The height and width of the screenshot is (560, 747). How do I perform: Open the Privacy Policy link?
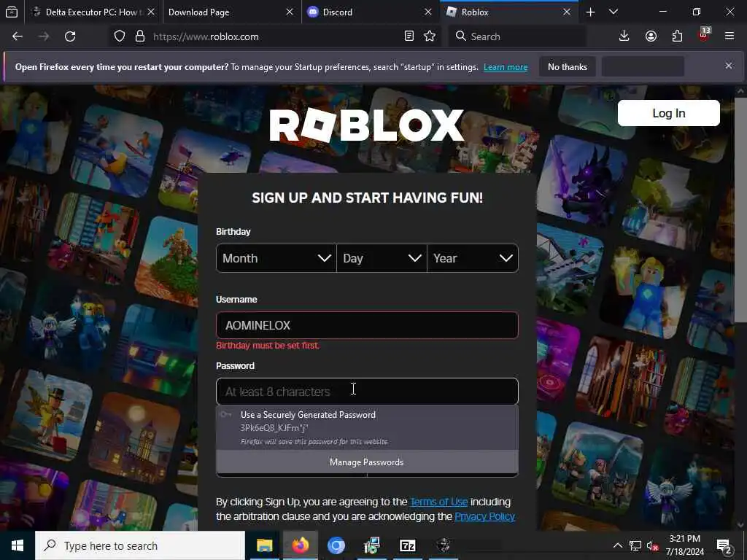click(x=484, y=517)
